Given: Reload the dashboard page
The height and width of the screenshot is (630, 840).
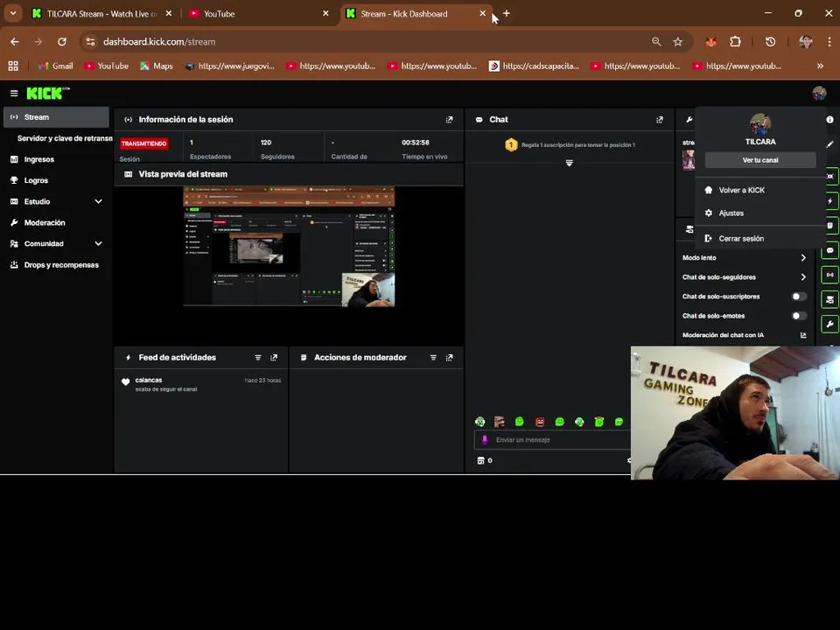Looking at the screenshot, I should tap(62, 42).
